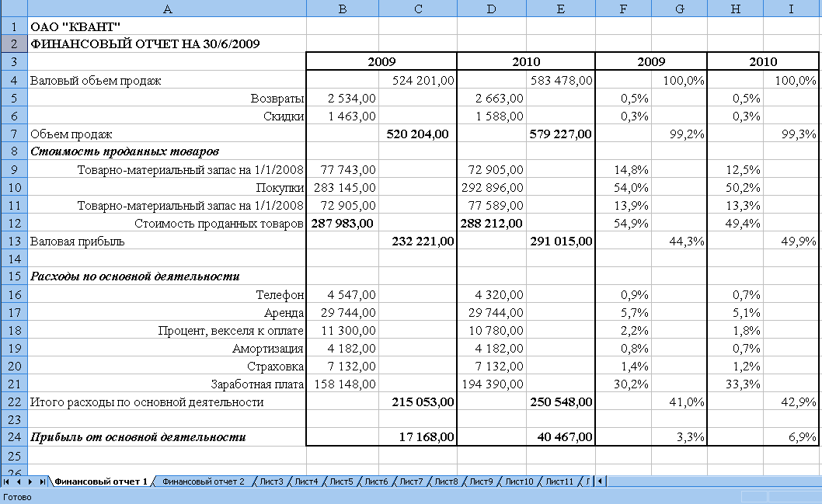822x504 pixels.
Task: Click next sheet navigation arrow
Action: 30,481
